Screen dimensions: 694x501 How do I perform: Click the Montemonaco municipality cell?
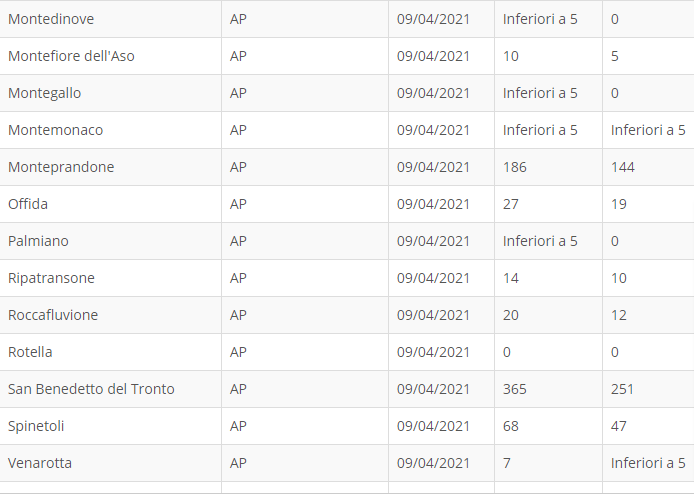pos(55,130)
